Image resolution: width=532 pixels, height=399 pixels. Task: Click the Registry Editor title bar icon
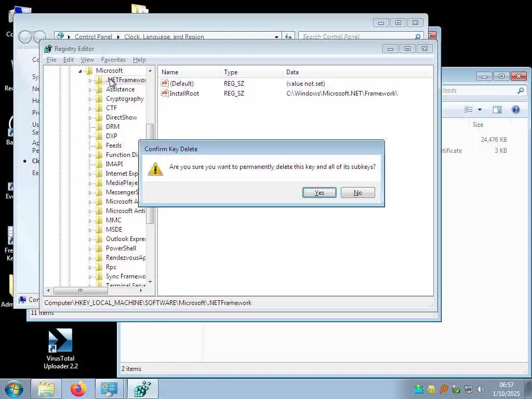coord(48,49)
